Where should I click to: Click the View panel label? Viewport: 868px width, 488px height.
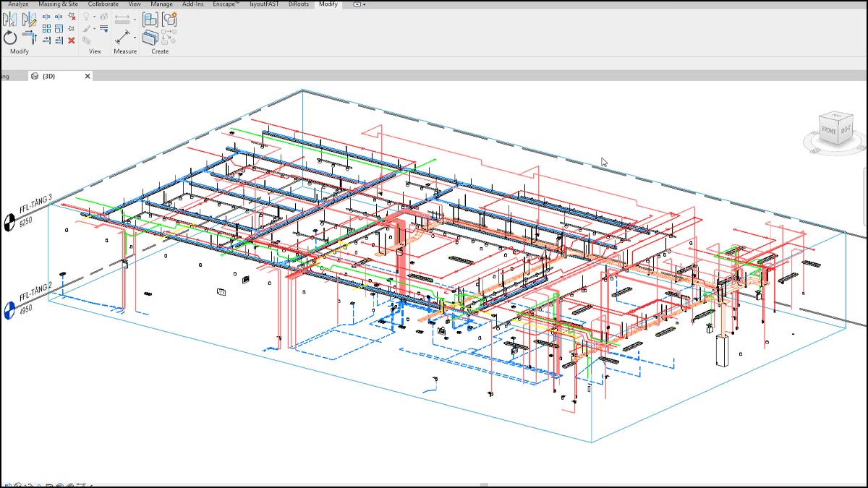pyautogui.click(x=95, y=51)
